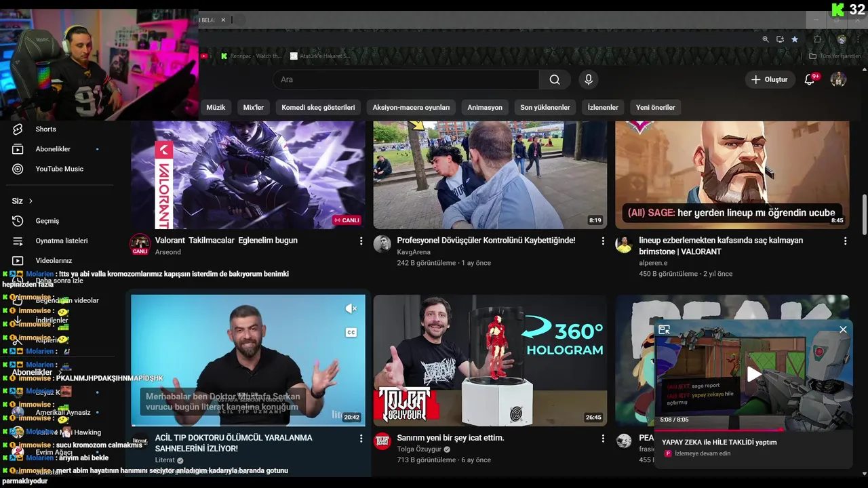Viewport: 868px width, 488px height.
Task: Expand the miniplayer to full page
Action: pos(664,329)
